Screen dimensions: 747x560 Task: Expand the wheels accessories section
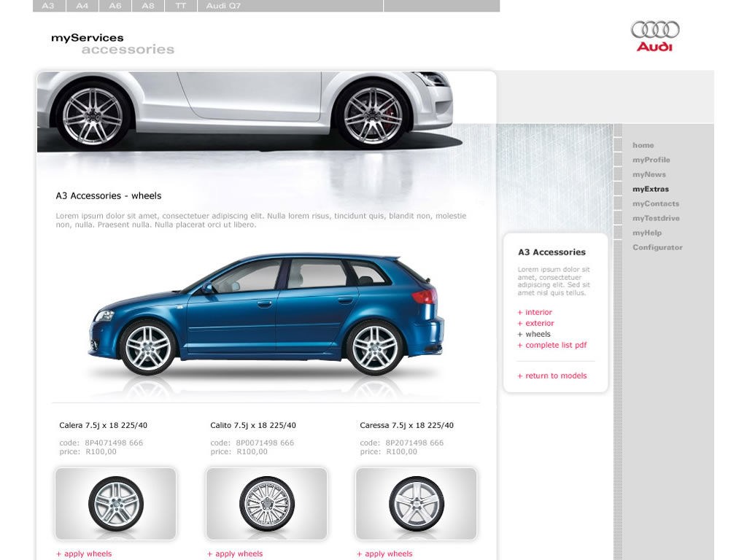[x=534, y=334]
